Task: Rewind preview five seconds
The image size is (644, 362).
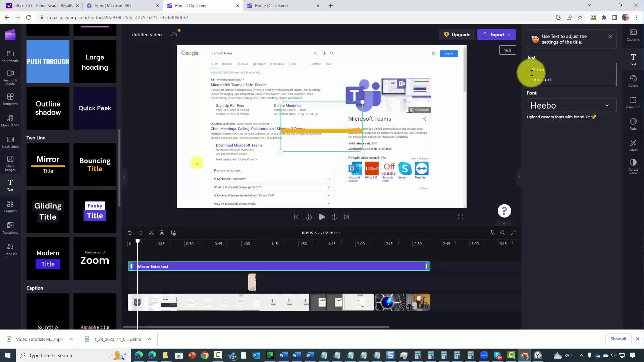Action: point(309,217)
